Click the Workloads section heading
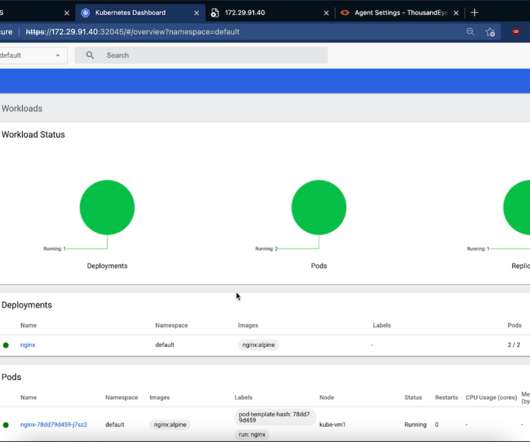 point(22,108)
